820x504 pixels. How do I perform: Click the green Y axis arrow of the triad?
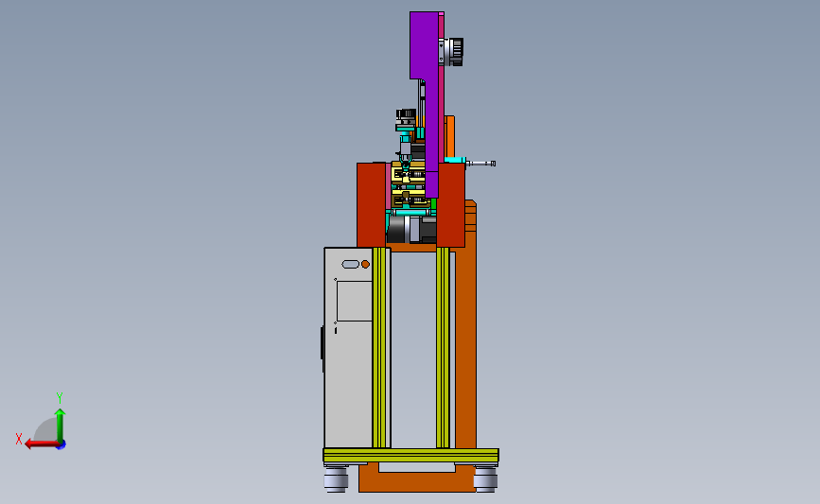[61, 426]
